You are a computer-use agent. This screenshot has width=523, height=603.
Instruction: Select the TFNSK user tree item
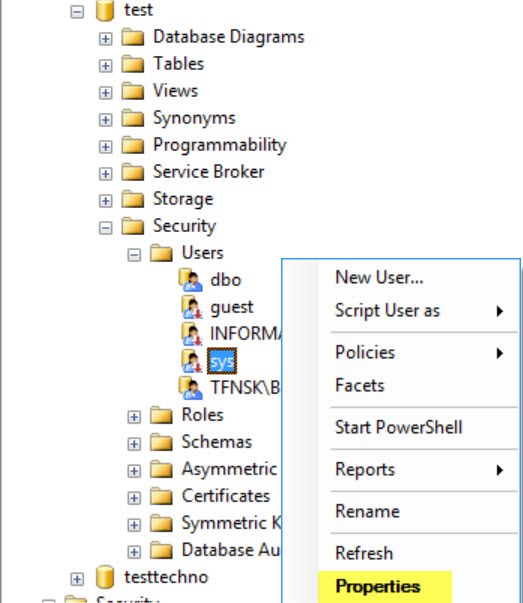tap(230, 388)
